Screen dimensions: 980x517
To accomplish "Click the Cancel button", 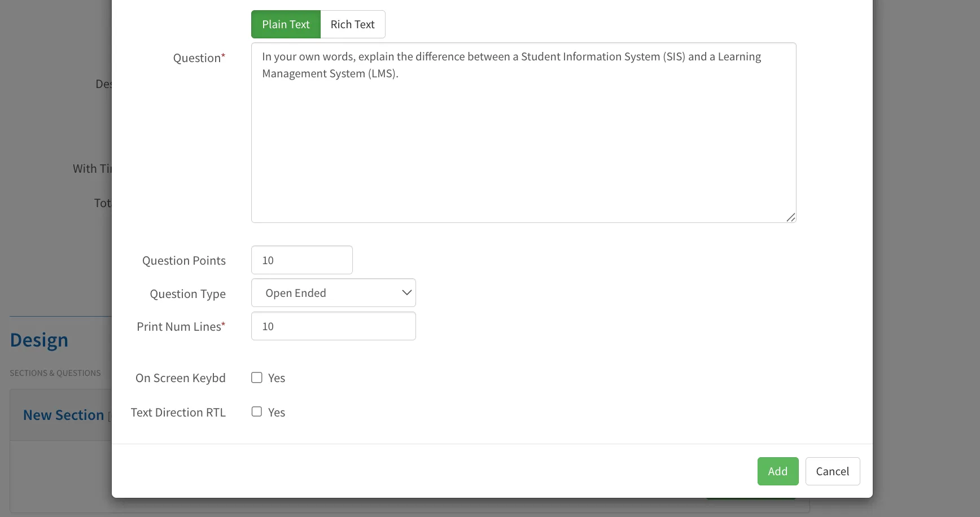I will (833, 471).
